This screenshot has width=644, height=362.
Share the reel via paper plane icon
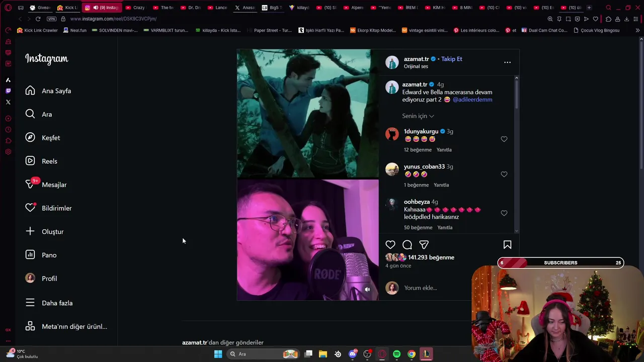pyautogui.click(x=424, y=245)
